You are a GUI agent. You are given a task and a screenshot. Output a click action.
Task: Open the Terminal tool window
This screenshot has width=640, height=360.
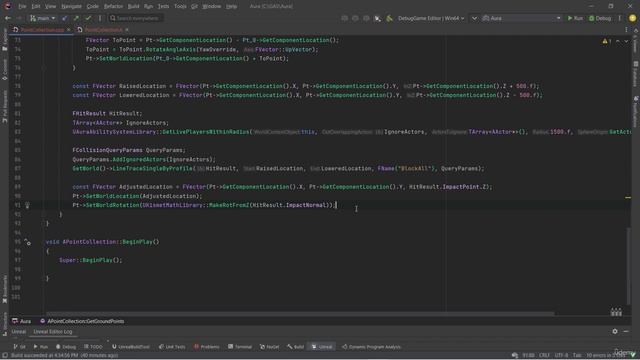[x=240, y=347]
